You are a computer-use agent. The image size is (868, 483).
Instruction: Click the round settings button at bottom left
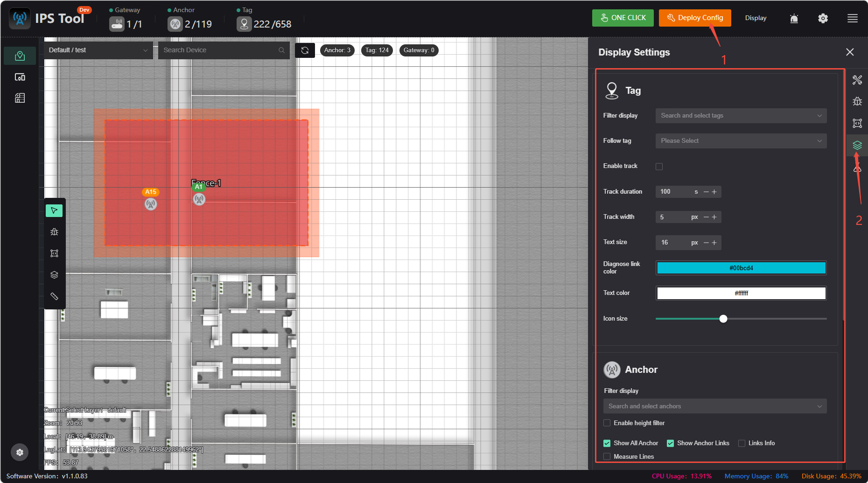coord(20,452)
